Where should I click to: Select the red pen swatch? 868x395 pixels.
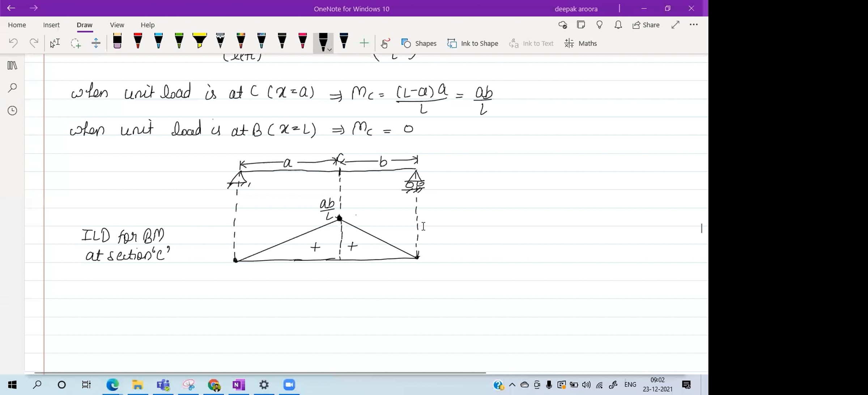point(138,41)
